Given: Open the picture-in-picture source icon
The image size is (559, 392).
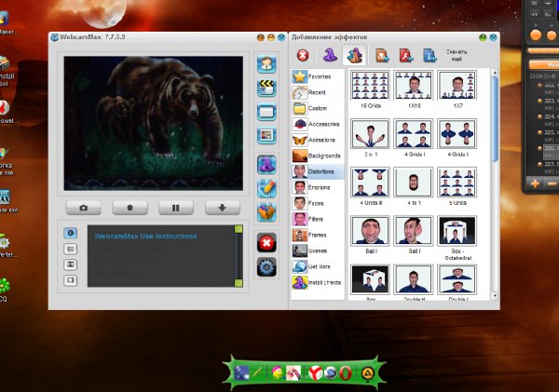Looking at the screenshot, I should pyautogui.click(x=266, y=135).
